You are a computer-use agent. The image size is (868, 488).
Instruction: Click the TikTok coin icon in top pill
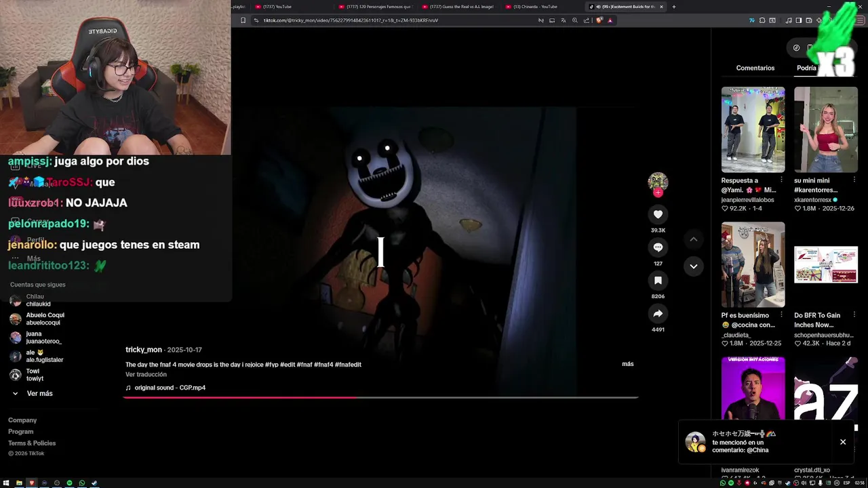(x=796, y=47)
